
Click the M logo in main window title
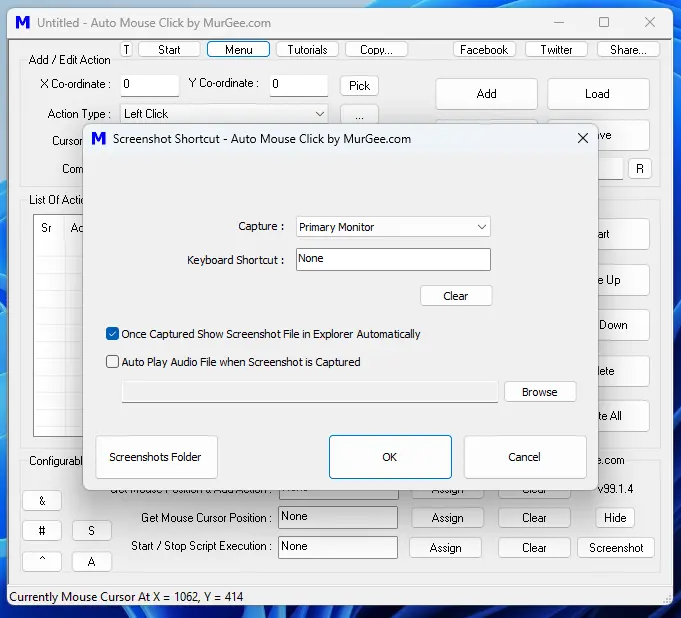[x=23, y=22]
